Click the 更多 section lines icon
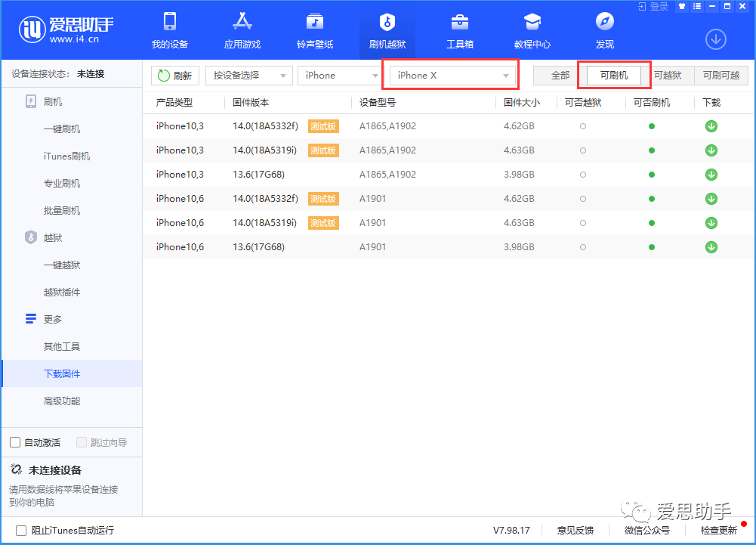Viewport: 756px width, 545px height. pyautogui.click(x=31, y=319)
